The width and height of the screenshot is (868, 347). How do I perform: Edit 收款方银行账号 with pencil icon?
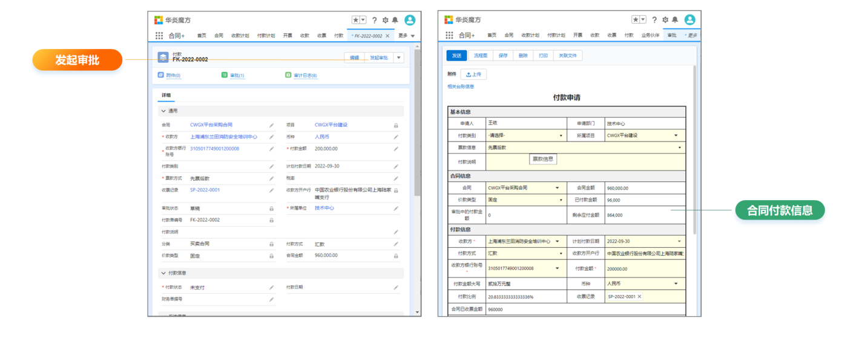tap(271, 149)
